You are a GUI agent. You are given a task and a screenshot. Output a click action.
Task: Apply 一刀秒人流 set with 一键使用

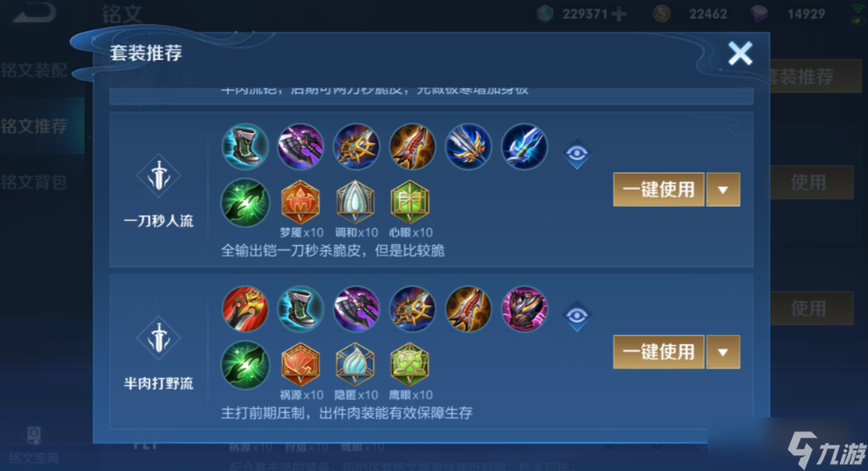(x=659, y=189)
